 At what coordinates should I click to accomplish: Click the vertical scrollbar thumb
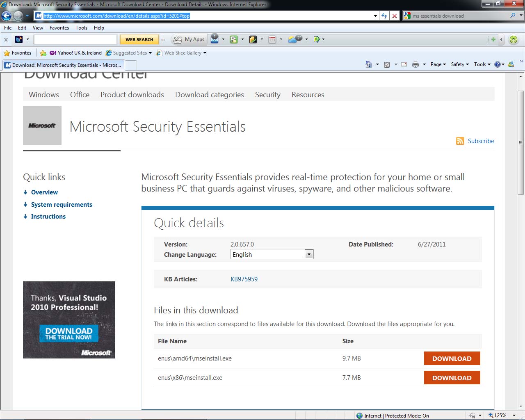[521, 142]
